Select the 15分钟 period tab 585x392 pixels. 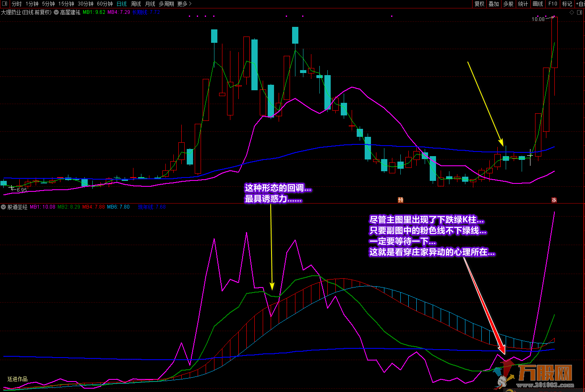coord(66,4)
